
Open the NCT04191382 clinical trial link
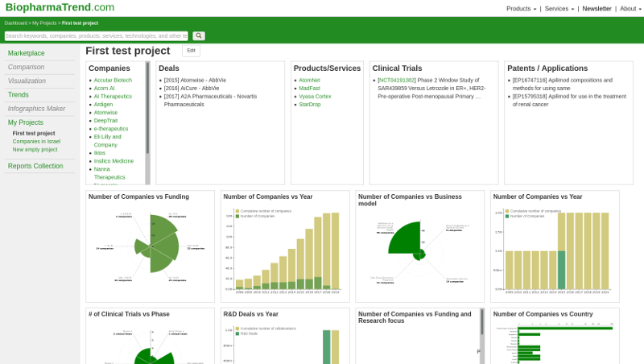[397, 80]
